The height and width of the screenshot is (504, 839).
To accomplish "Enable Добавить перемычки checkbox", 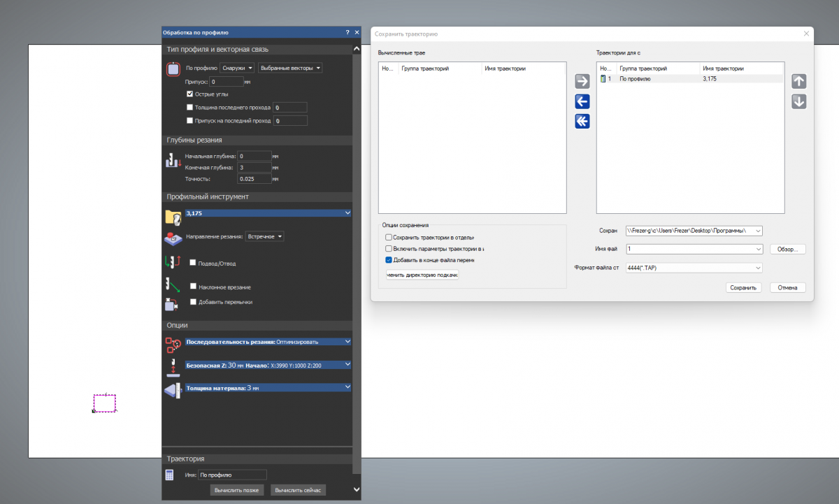I will pyautogui.click(x=193, y=302).
